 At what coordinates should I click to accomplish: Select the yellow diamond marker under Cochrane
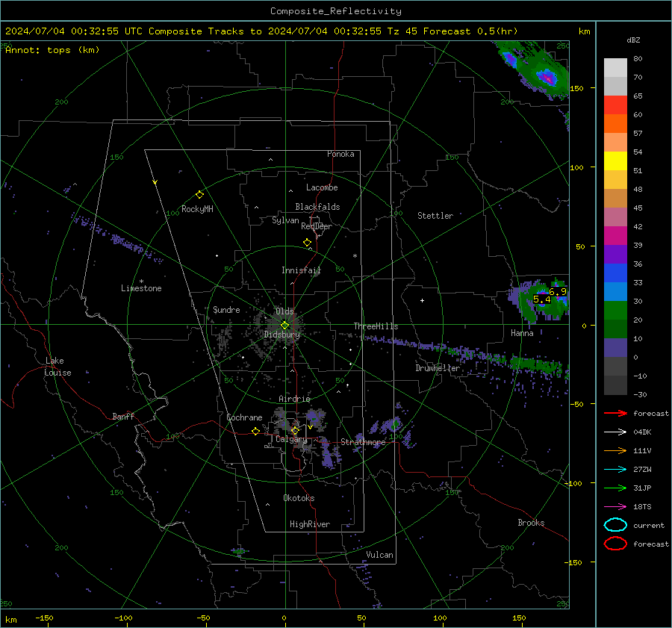click(x=256, y=432)
